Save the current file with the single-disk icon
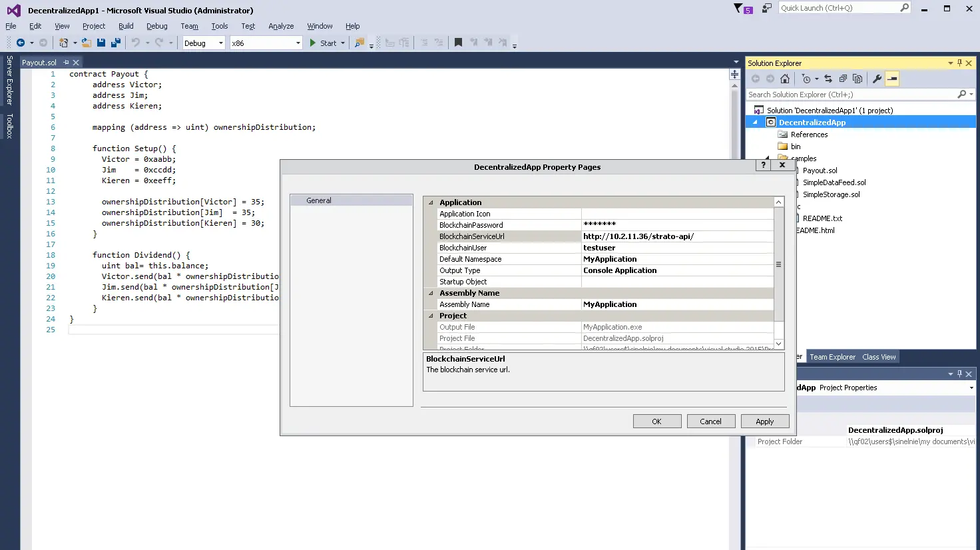980x550 pixels. pyautogui.click(x=101, y=43)
